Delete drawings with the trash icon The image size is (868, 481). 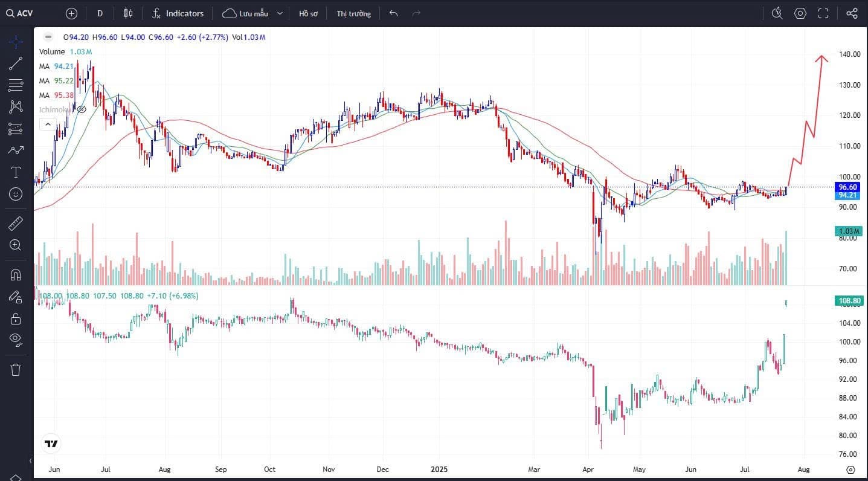tap(16, 369)
